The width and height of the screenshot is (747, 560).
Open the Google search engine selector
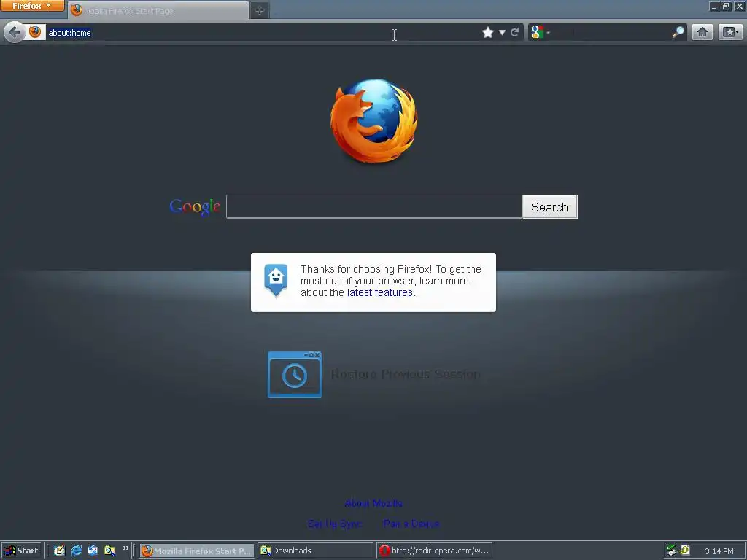tap(541, 32)
